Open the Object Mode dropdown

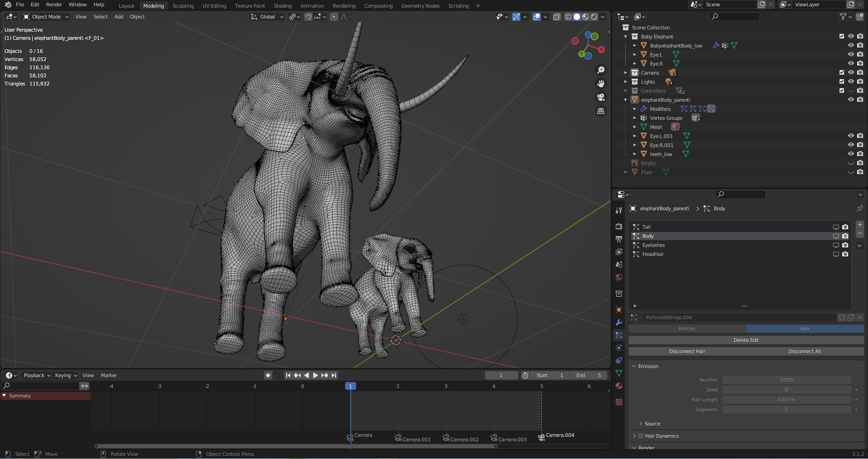point(46,17)
